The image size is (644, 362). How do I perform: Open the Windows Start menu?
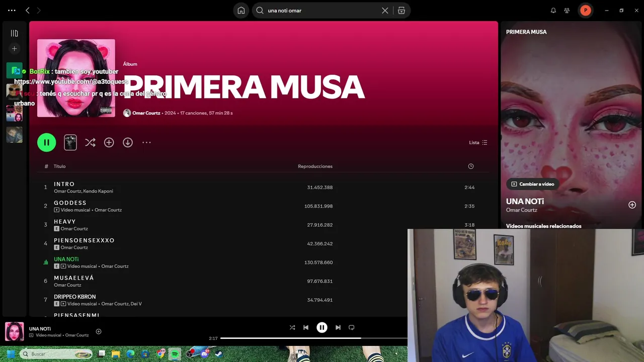pos(11,354)
